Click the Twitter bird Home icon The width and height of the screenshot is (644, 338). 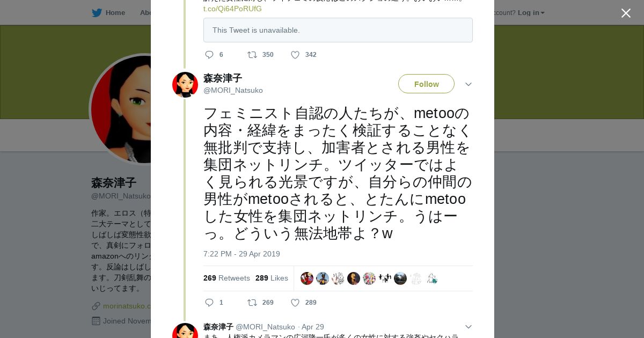[x=97, y=12]
